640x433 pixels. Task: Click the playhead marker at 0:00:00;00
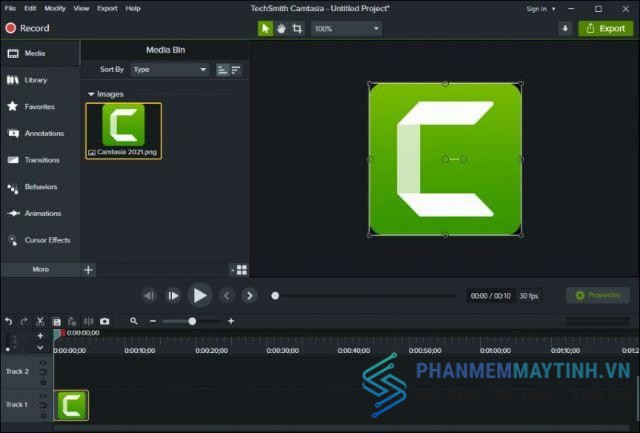point(59,333)
